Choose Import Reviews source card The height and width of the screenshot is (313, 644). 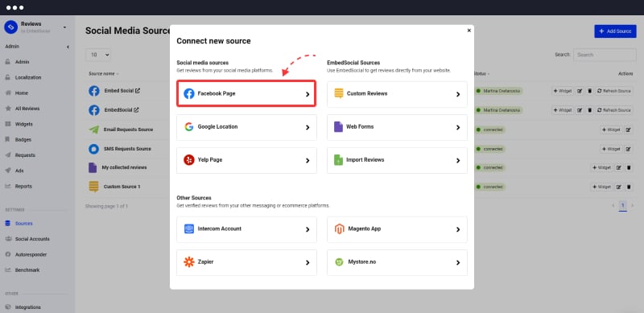(397, 160)
